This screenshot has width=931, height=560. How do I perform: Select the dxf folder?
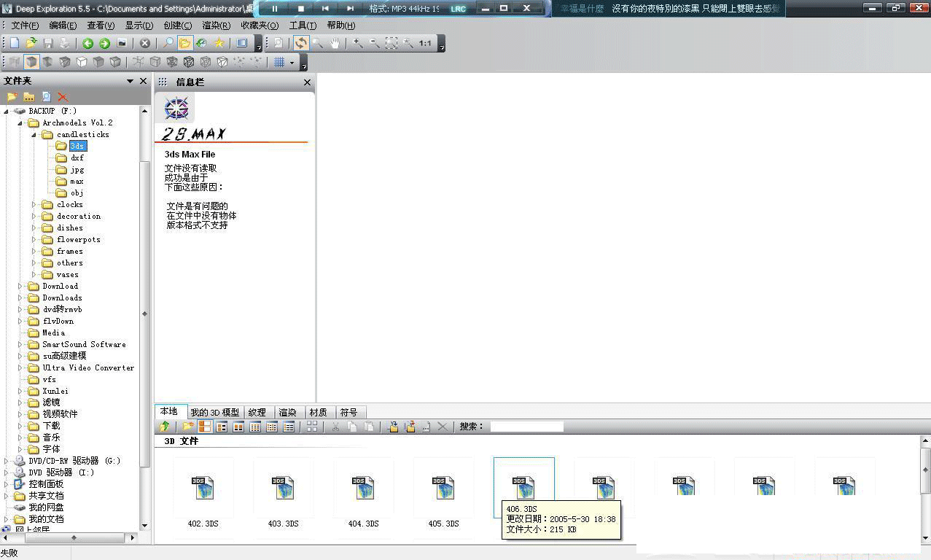[x=77, y=157]
